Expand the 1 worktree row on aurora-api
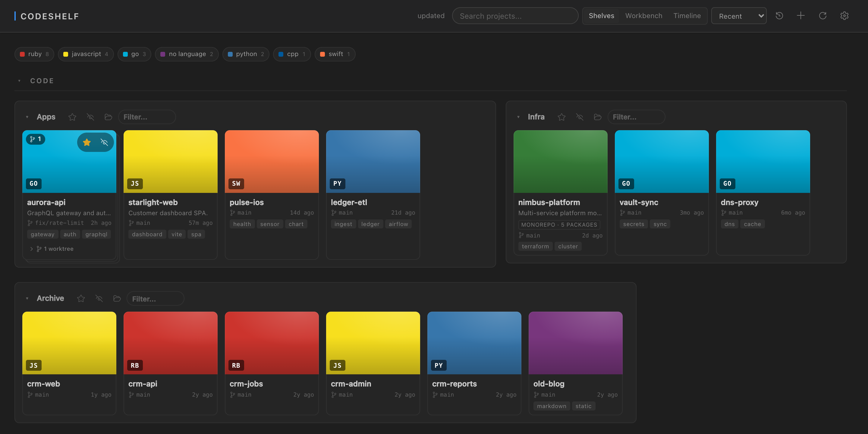Image resolution: width=868 pixels, height=434 pixels. coord(52,249)
